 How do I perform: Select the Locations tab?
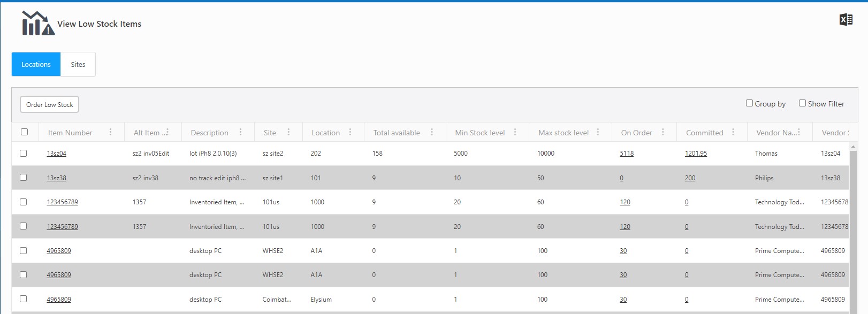point(36,64)
